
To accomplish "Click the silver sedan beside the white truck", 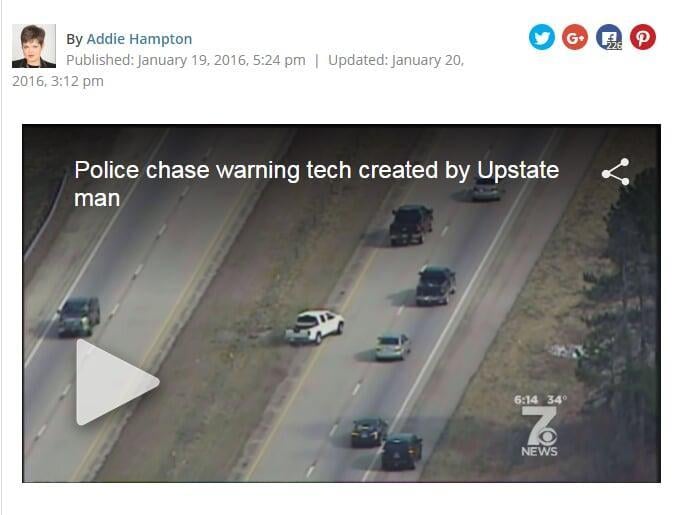I will (x=393, y=347).
